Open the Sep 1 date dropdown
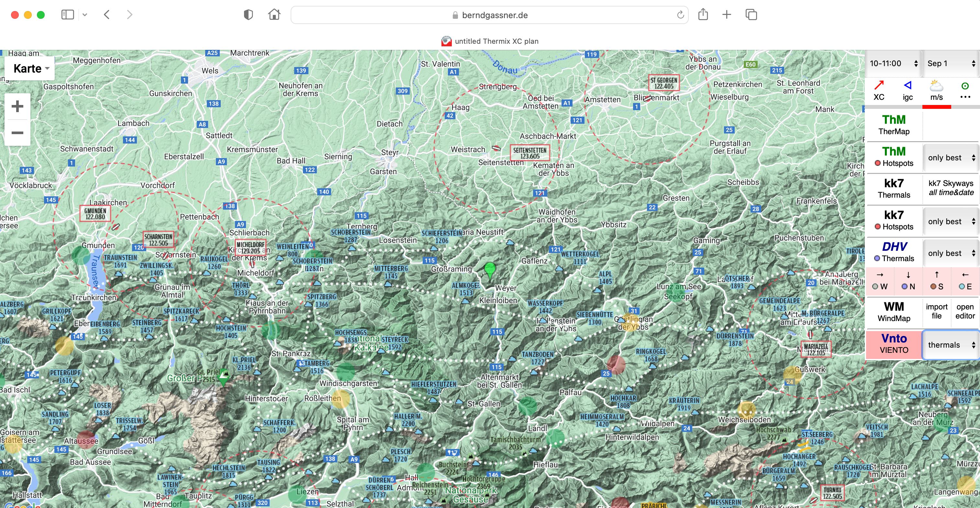Screen dimensions: 980x508 951,63
